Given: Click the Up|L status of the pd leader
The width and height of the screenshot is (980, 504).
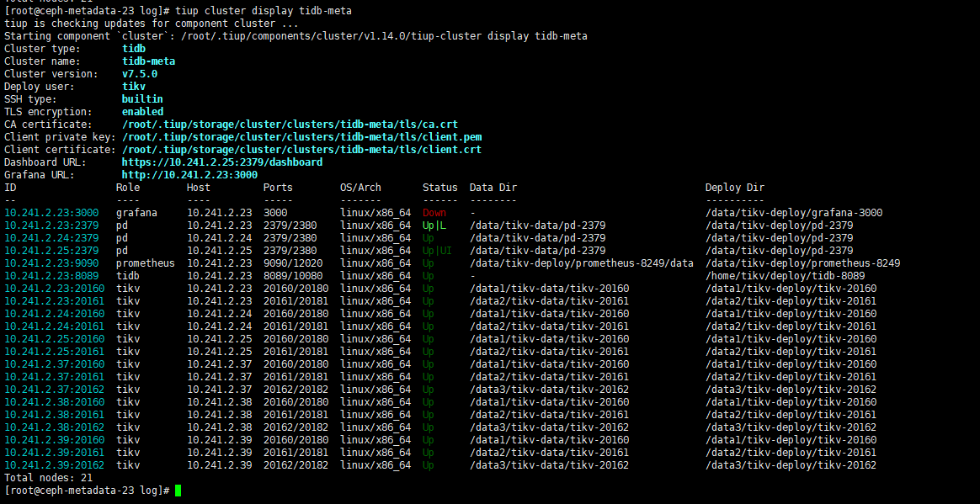Looking at the screenshot, I should [434, 225].
